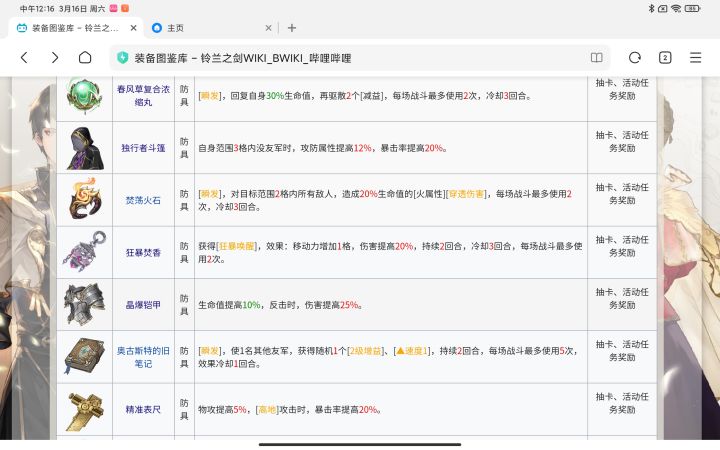Click the 狂暴焚香 item image

coord(84,252)
